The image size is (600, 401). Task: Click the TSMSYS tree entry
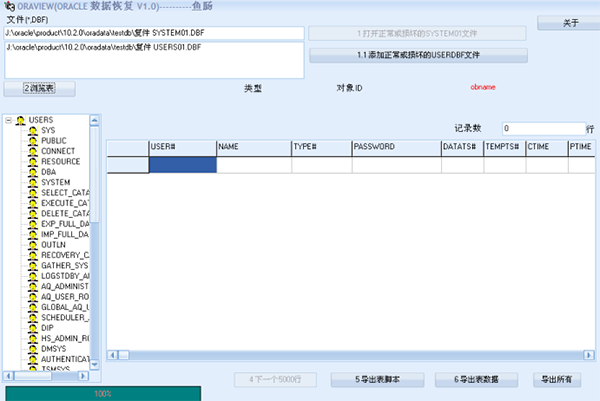coord(55,369)
